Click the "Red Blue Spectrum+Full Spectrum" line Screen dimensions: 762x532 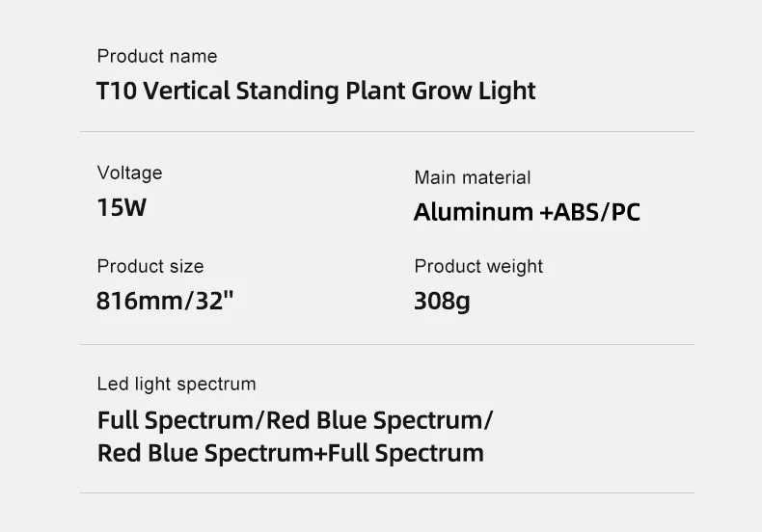point(290,453)
